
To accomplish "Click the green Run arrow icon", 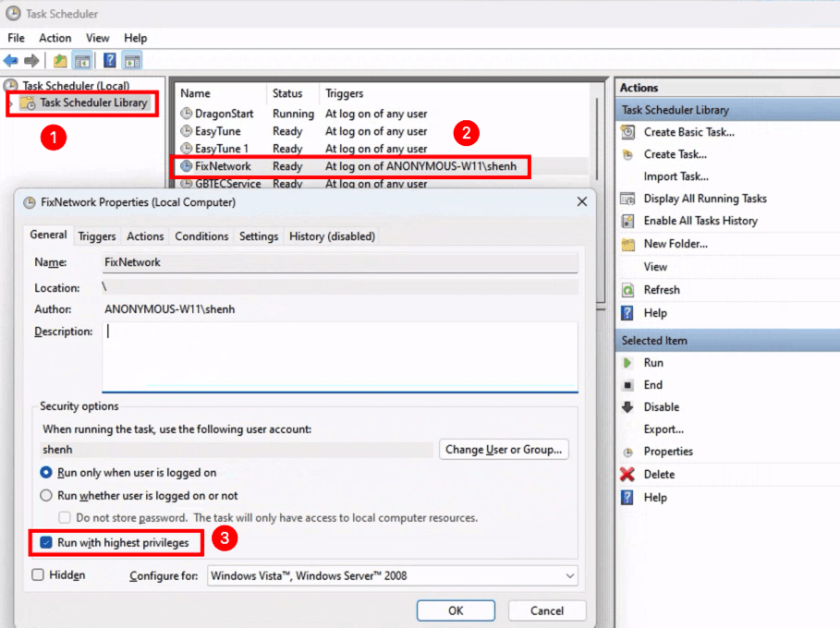I will tap(628, 363).
